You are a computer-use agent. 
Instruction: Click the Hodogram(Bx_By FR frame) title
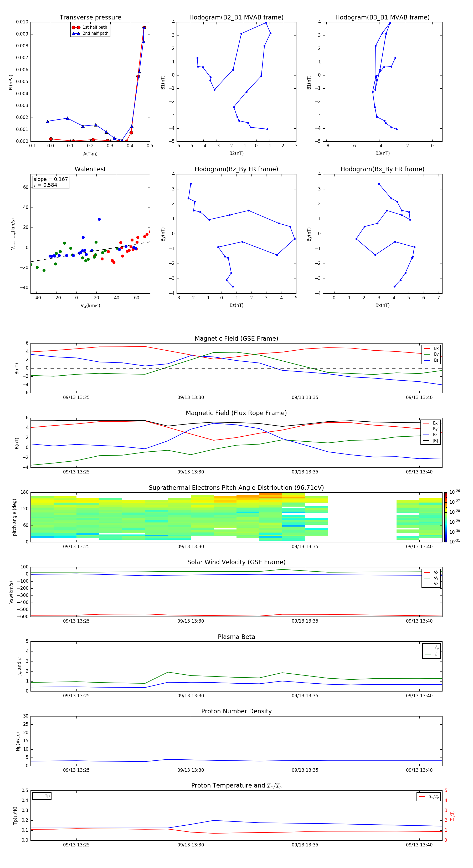pos(382,169)
